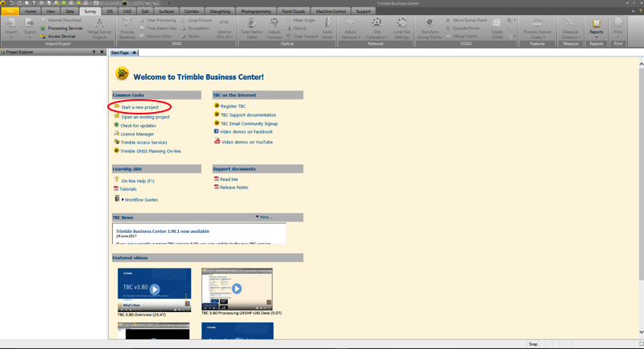This screenshot has height=349, width=644.
Task: Click Merge Survey Projects
Action: pyautogui.click(x=99, y=28)
